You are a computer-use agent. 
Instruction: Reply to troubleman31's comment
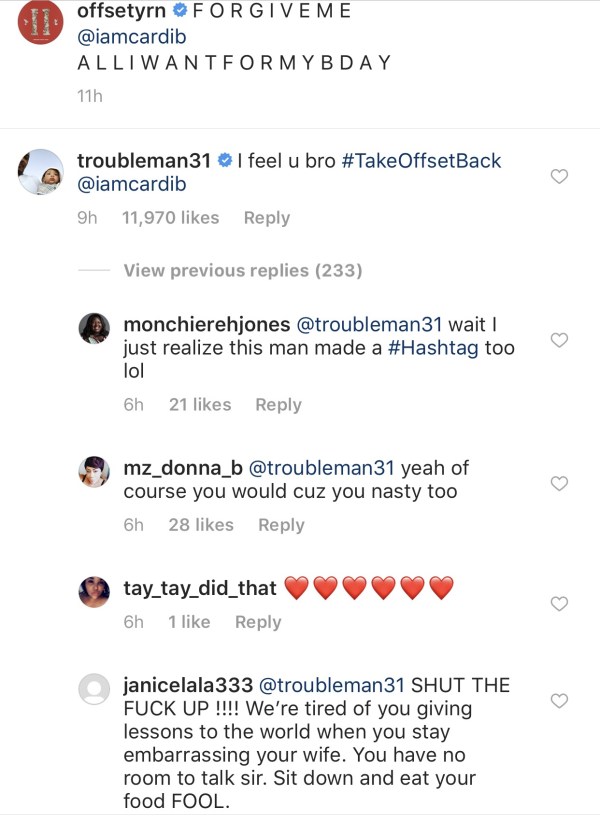click(267, 218)
